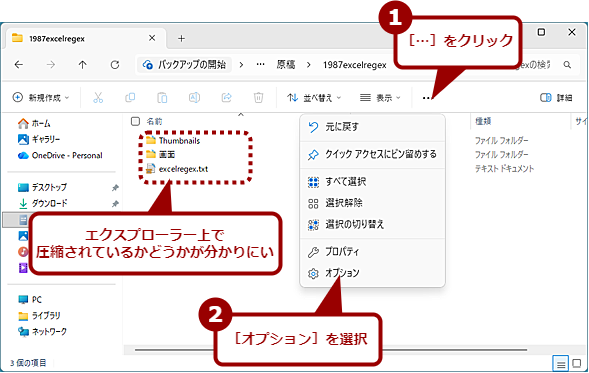Go back with the left arrow
589x373 pixels.
[19, 65]
